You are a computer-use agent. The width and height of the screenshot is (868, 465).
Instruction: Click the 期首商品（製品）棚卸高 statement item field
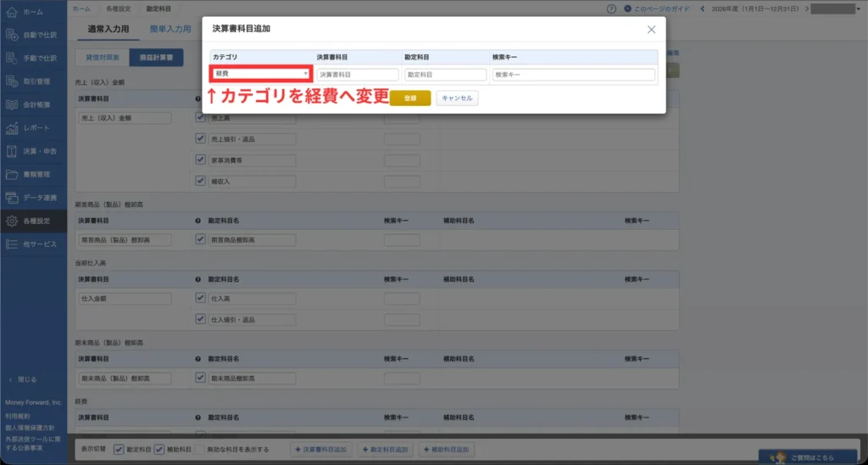(x=125, y=240)
